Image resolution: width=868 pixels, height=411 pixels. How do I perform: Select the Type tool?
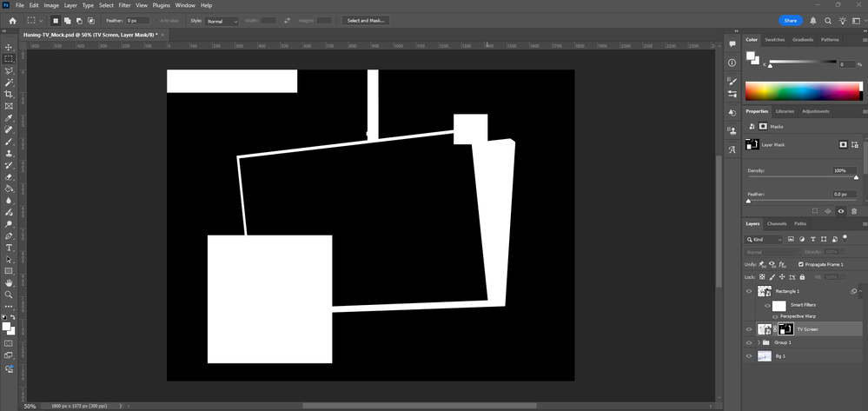(9, 247)
